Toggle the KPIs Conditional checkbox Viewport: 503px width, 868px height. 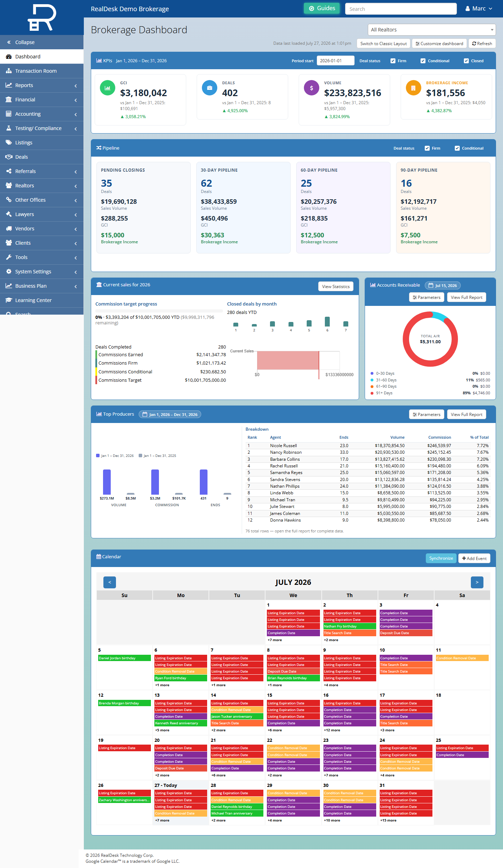[423, 61]
